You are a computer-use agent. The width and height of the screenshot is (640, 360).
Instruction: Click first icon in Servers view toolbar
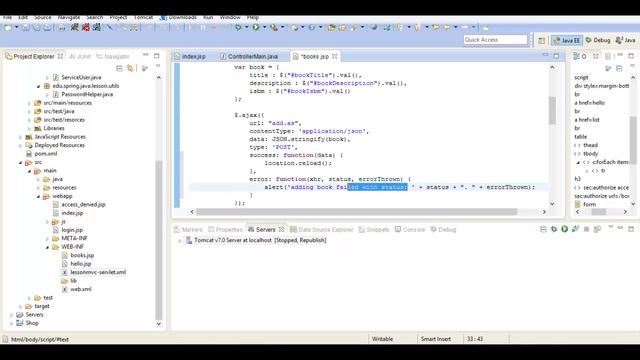tap(543, 229)
